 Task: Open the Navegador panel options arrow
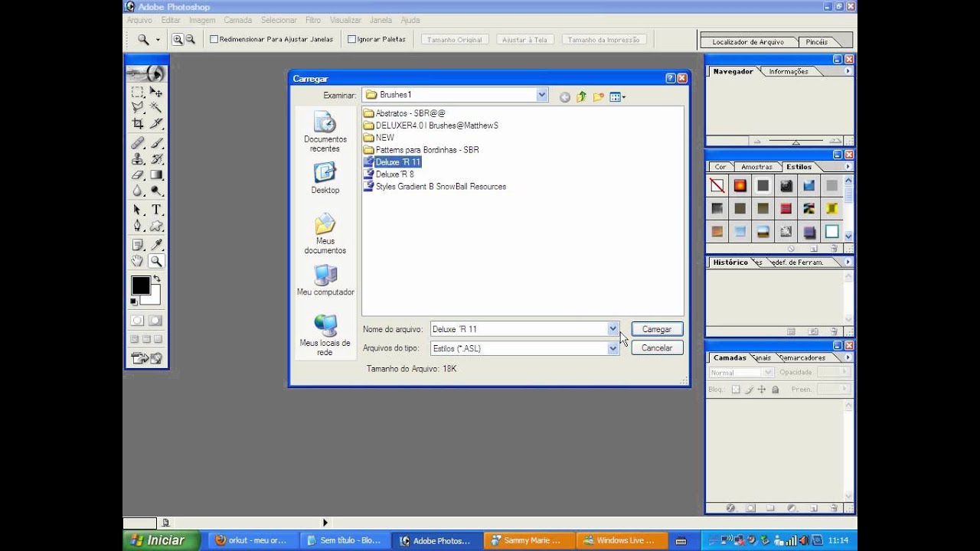(848, 71)
